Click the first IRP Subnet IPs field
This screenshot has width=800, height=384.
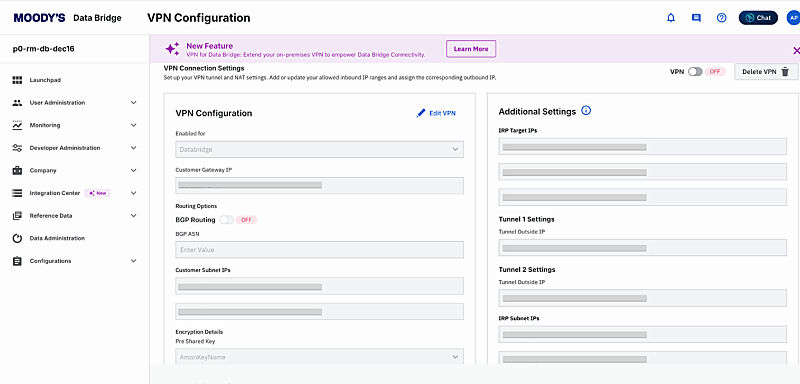pos(642,335)
